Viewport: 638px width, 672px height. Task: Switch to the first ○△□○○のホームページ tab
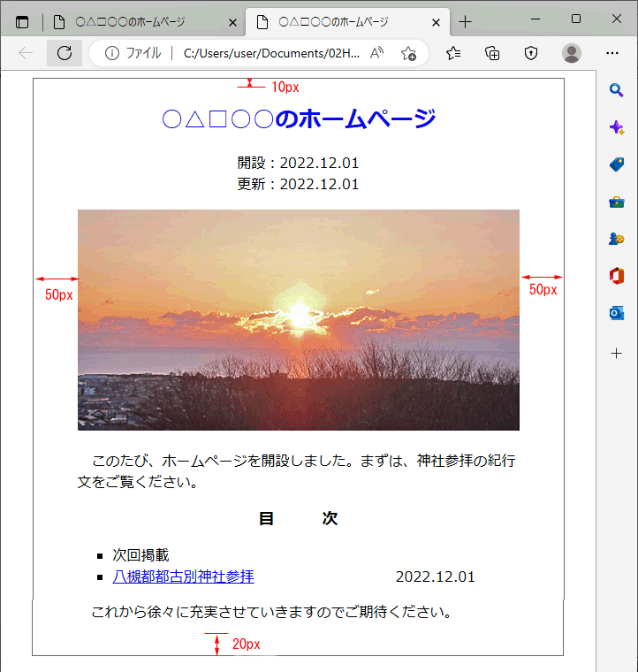pos(146,22)
